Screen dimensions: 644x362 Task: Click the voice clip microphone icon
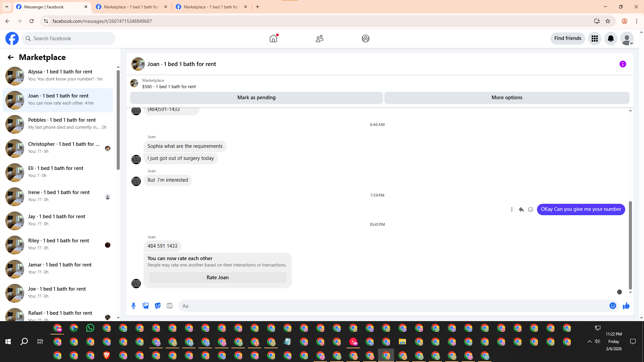coord(133,306)
